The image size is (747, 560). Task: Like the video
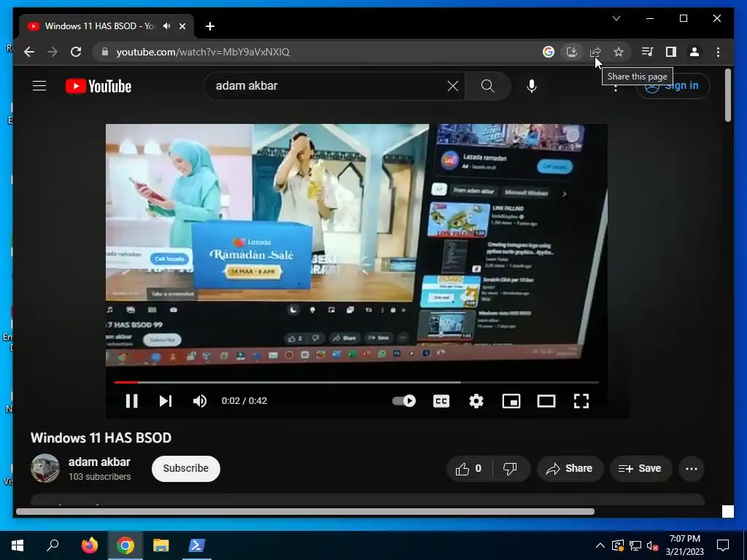pyautogui.click(x=469, y=469)
